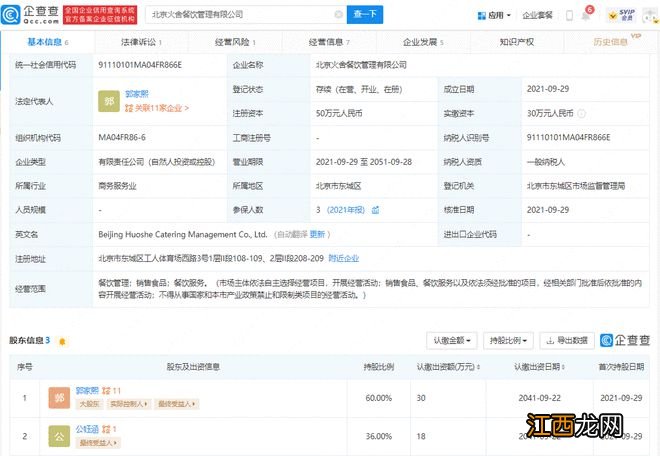Image resolution: width=660 pixels, height=456 pixels.
Task: Click the 应用 grid icon
Action: point(482,16)
